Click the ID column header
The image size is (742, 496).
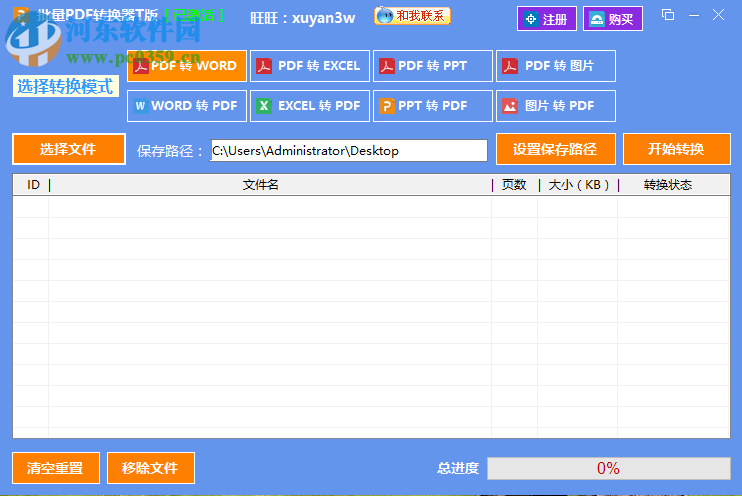[x=33, y=185]
